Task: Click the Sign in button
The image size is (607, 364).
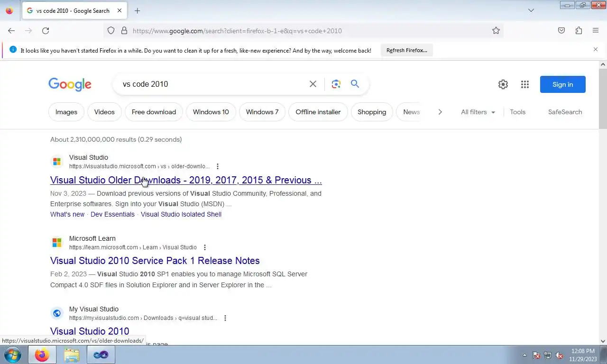Action: 563,84
